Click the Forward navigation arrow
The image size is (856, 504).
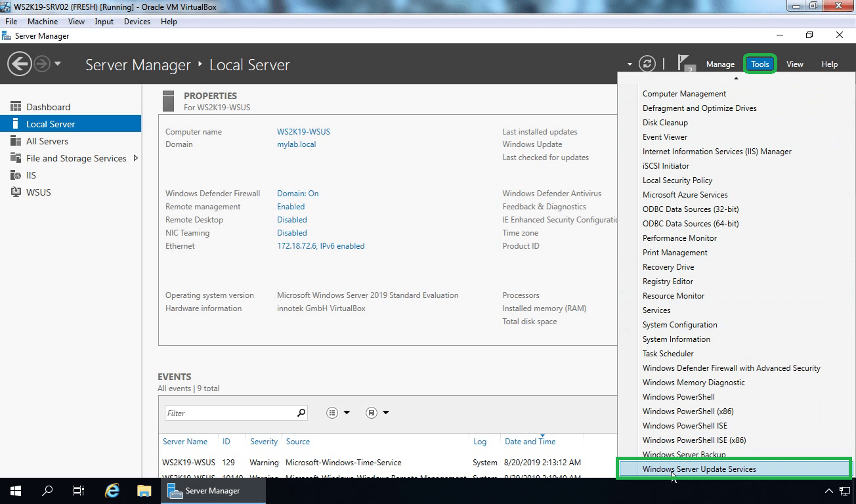pos(42,64)
